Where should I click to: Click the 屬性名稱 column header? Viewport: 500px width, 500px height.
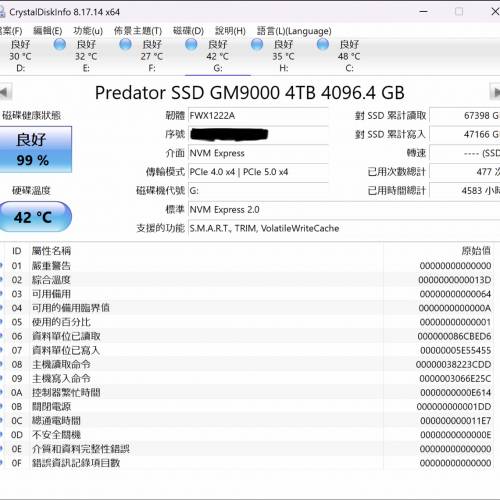tap(51, 251)
